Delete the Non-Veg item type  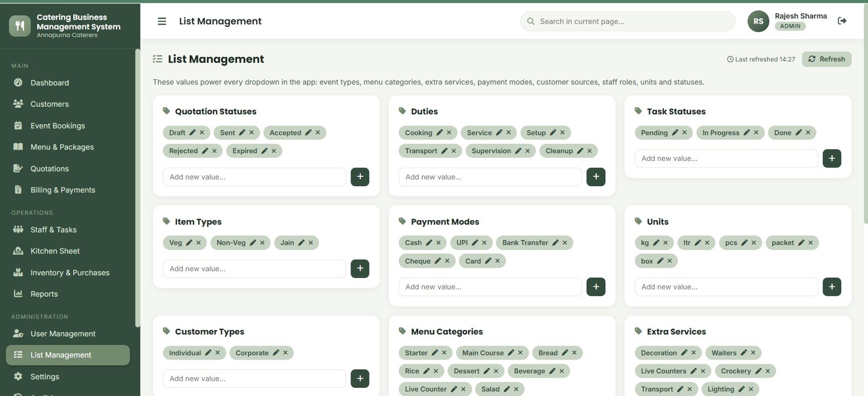(262, 242)
